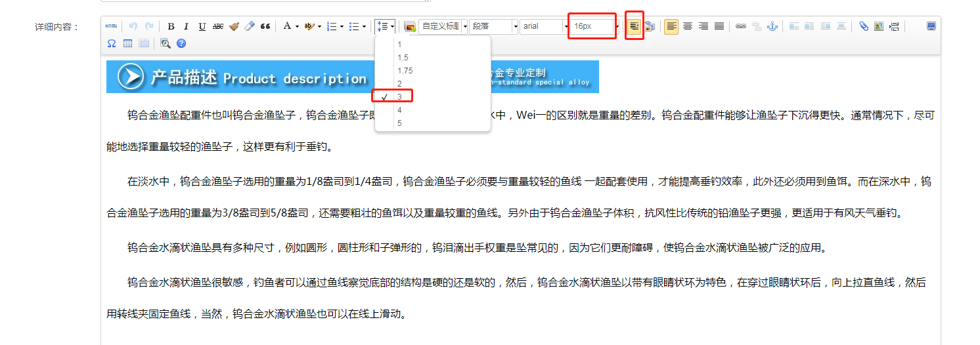Float image to the right
The width and height of the screenshot is (980, 345).
825,26
